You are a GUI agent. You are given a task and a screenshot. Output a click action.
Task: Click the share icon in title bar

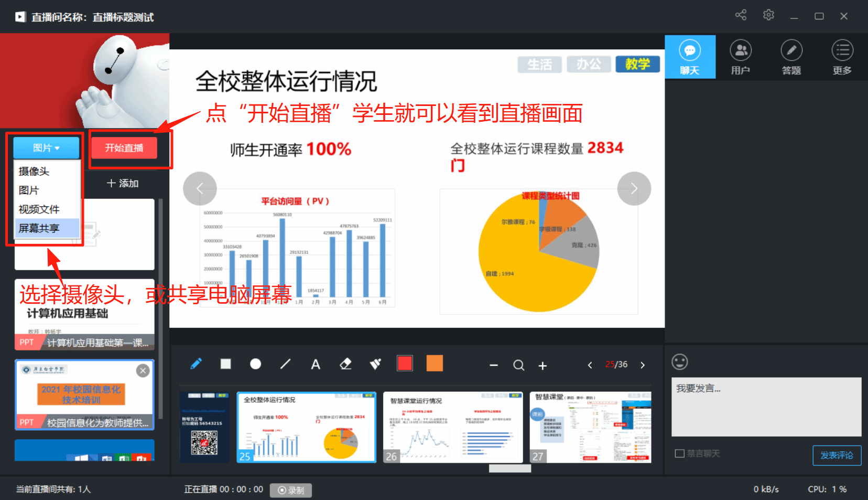tap(741, 15)
